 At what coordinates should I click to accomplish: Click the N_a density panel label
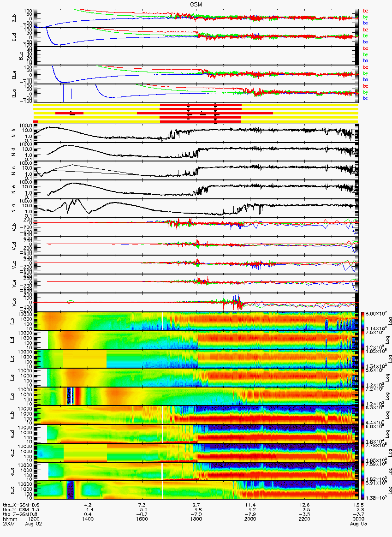pyautogui.click(x=14, y=208)
